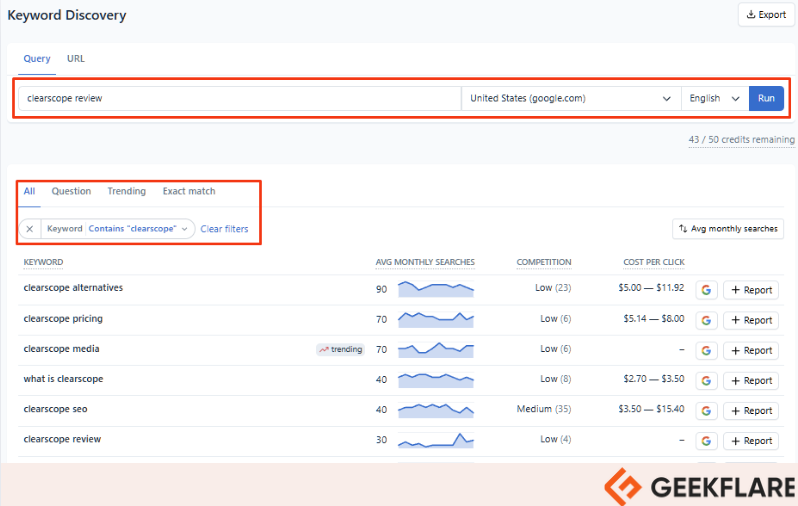Open Google search for clearscope media
Screen dimensions: 798x506
706,350
